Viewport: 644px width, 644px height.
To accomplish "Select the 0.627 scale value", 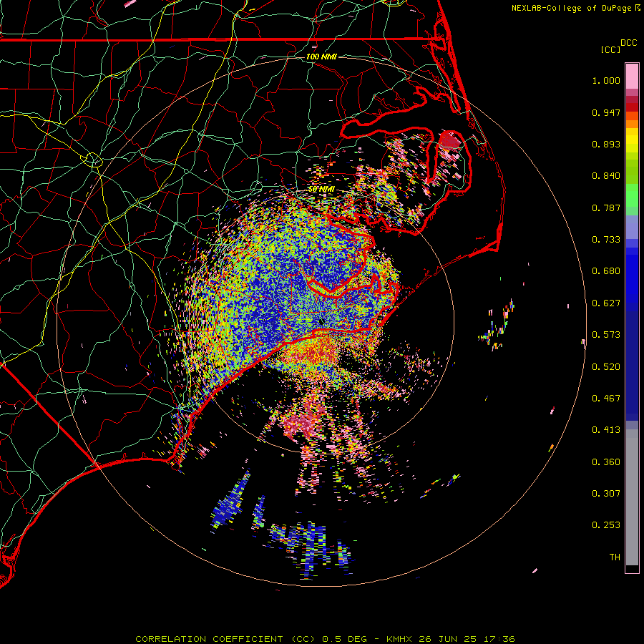I will tap(606, 303).
